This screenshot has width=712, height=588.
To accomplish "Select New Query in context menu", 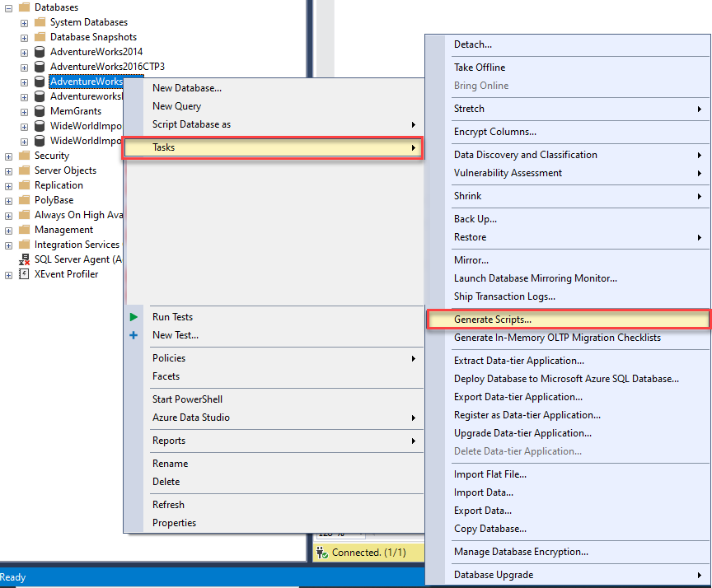I will pos(273,106).
